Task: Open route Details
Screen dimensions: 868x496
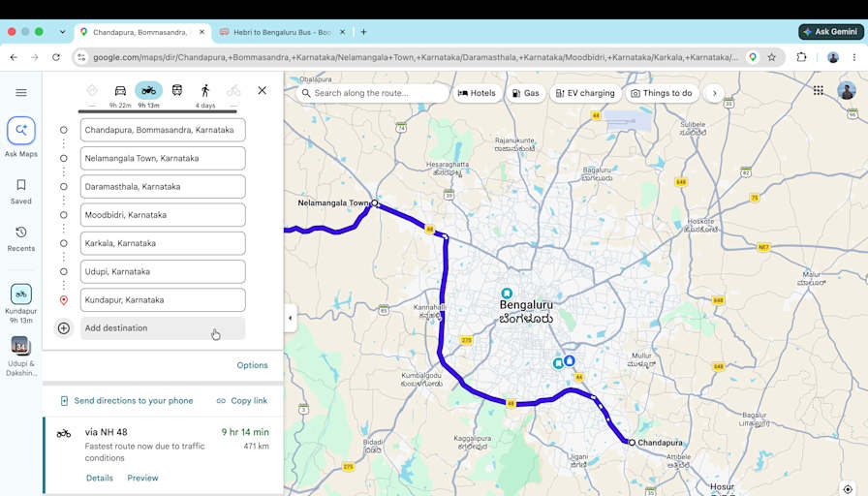Action: tap(100, 478)
